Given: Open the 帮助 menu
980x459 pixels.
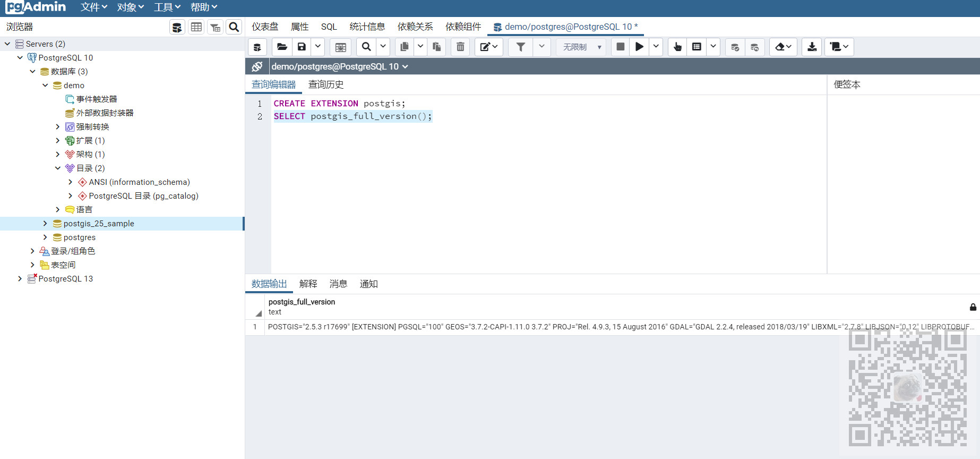Looking at the screenshot, I should 204,7.
